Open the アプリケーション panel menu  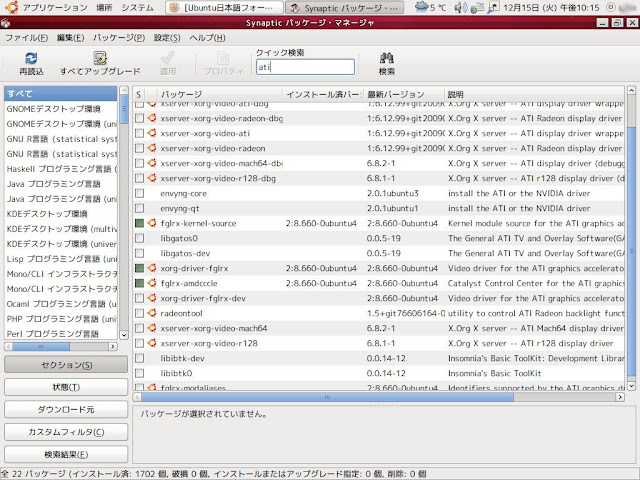click(55, 7)
